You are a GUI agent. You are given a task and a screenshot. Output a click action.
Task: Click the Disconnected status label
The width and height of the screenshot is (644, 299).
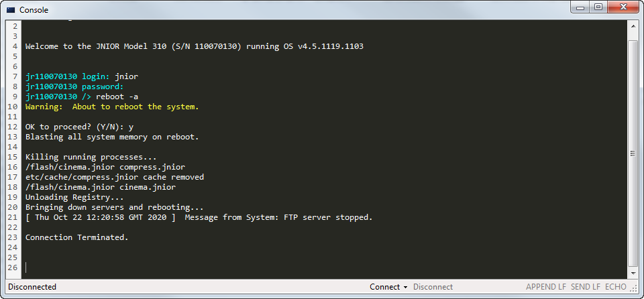[32, 287]
